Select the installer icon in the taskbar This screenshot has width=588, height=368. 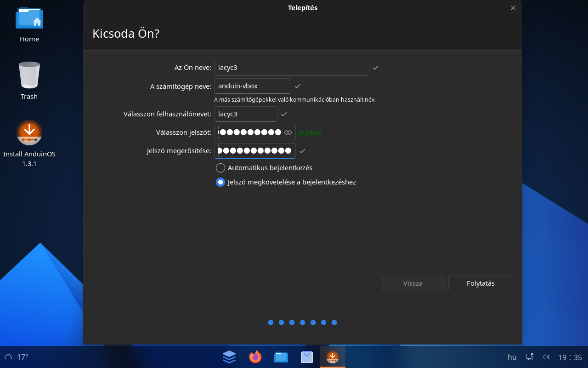coord(333,356)
